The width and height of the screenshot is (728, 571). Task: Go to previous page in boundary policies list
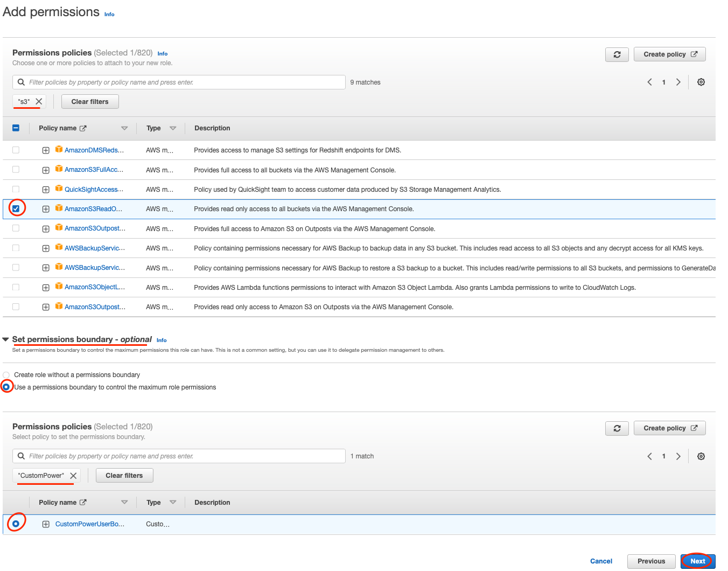point(649,456)
